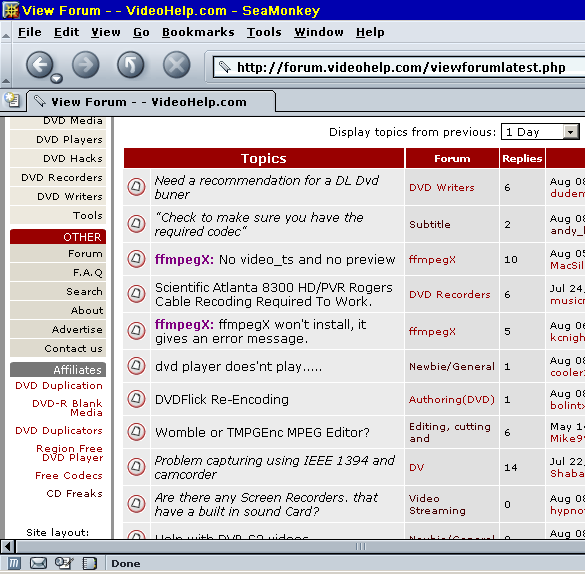
Task: Open topic Womble or TMPGEnc MPEG Editor?
Action: point(262,433)
